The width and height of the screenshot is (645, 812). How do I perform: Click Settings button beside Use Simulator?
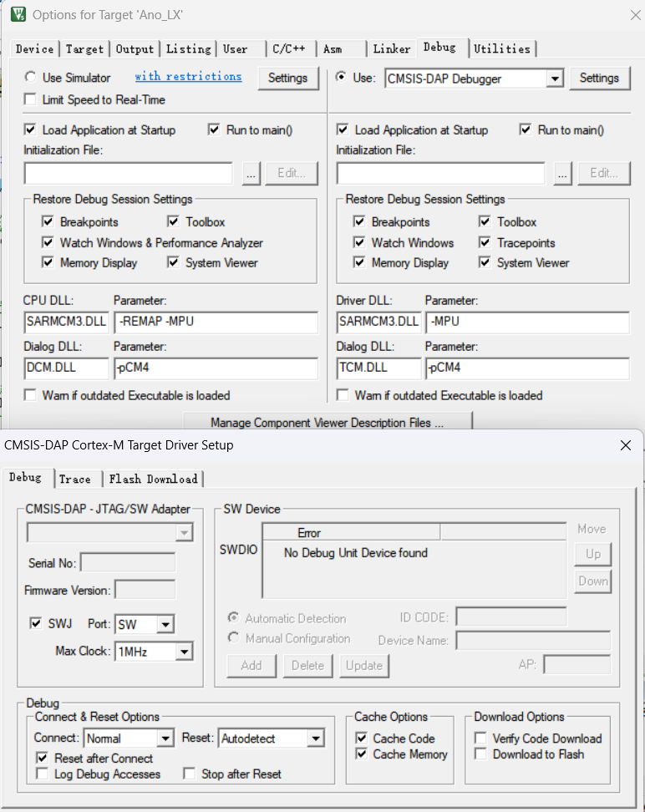click(287, 78)
